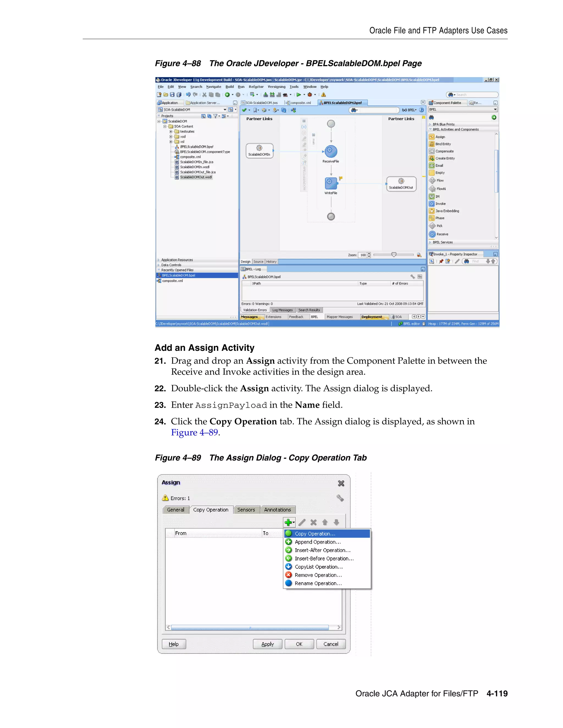This screenshot has height=728, width=563.
Task: Open the Refactor menu
Action: [x=256, y=87]
